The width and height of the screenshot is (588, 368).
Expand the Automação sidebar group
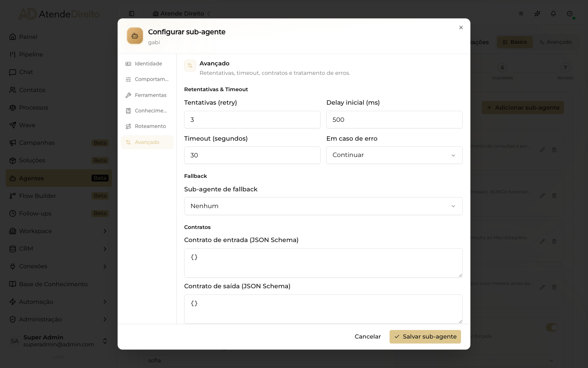[58, 302]
